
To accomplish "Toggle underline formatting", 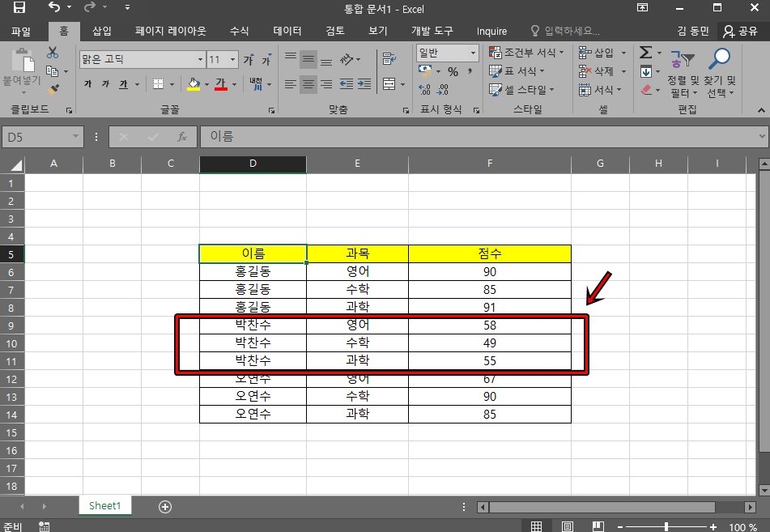I will tap(124, 84).
